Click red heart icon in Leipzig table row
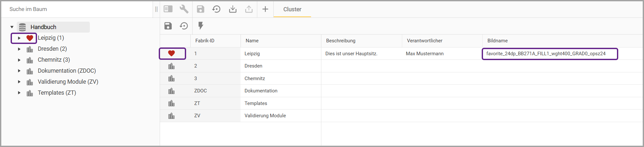 [171, 54]
